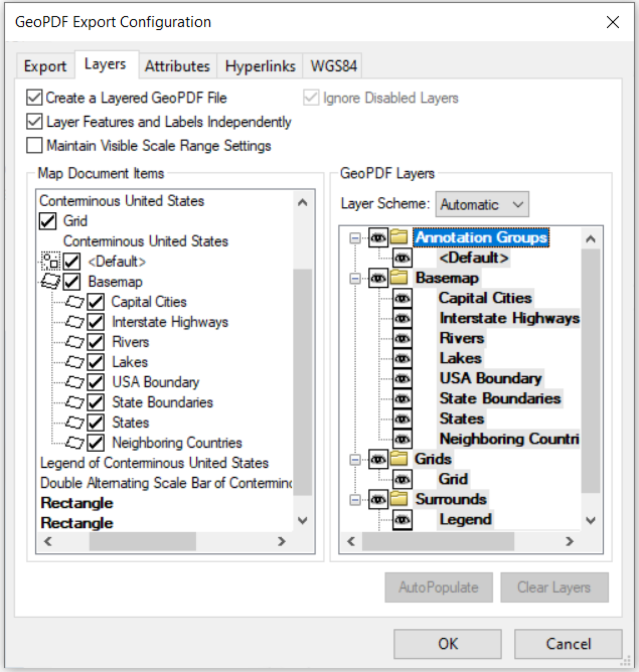
Task: Click the layer polygon icon for Interstate Highways
Action: coord(75,322)
